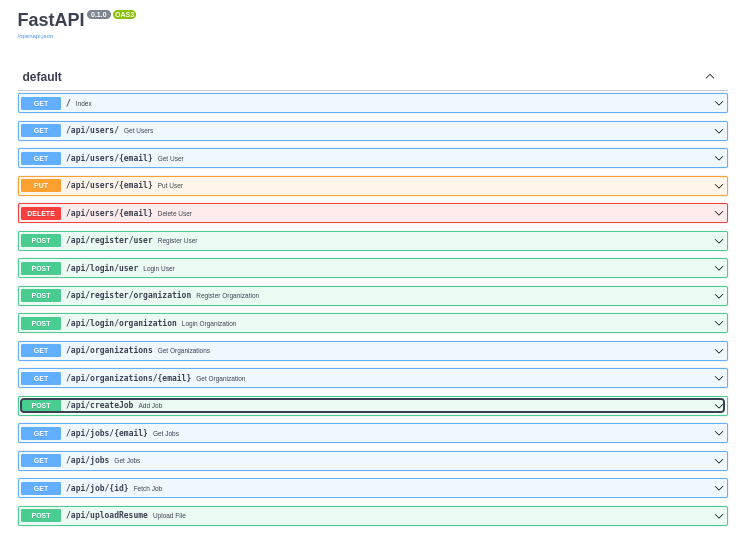The width and height of the screenshot is (751, 537).
Task: Open the /api/login/organization path
Action: point(121,323)
